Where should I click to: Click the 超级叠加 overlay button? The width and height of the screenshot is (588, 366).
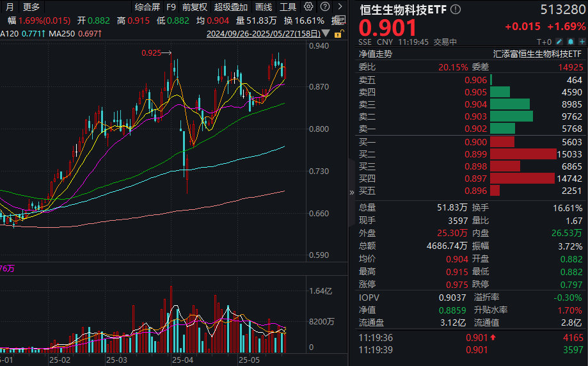click(x=231, y=7)
